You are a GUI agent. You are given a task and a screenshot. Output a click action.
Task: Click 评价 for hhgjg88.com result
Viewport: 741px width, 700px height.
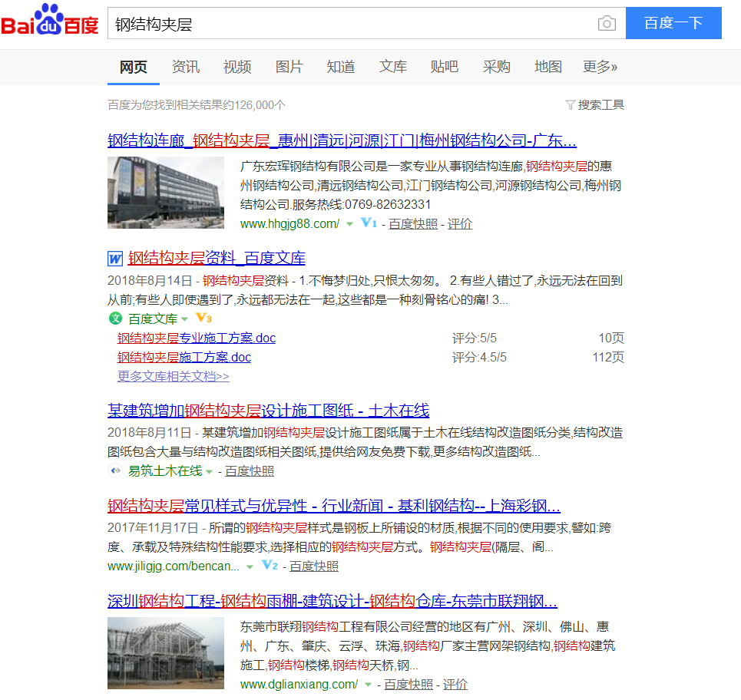(x=460, y=224)
